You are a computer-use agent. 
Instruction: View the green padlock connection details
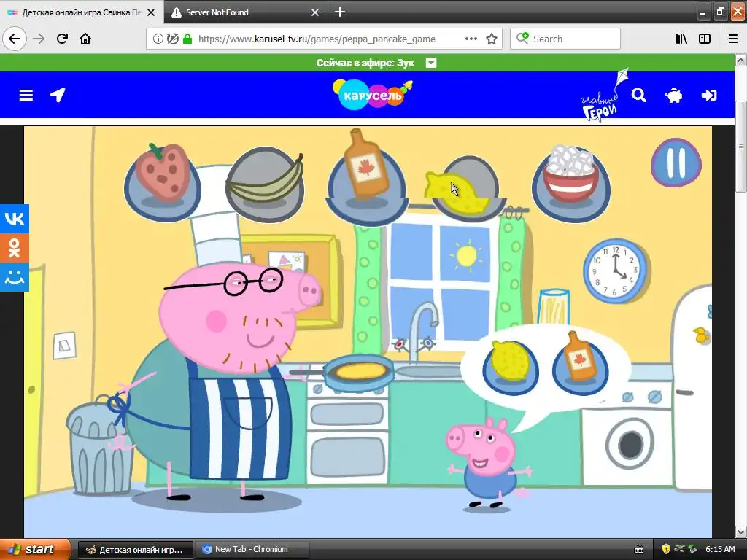click(x=187, y=39)
